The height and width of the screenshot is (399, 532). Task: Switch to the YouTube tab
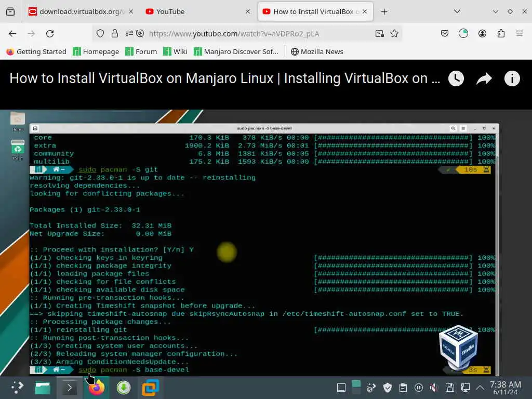pyautogui.click(x=198, y=12)
